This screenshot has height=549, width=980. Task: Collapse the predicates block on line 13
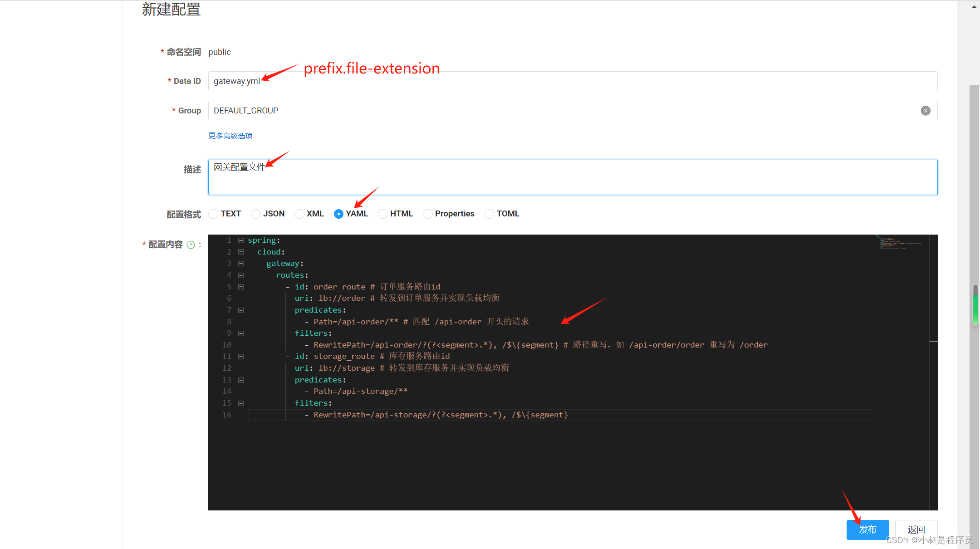(241, 380)
